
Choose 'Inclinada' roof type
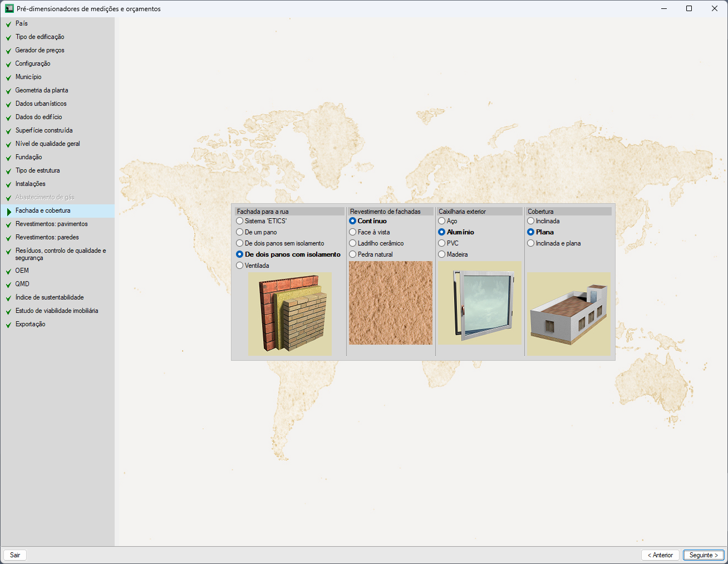click(543, 221)
